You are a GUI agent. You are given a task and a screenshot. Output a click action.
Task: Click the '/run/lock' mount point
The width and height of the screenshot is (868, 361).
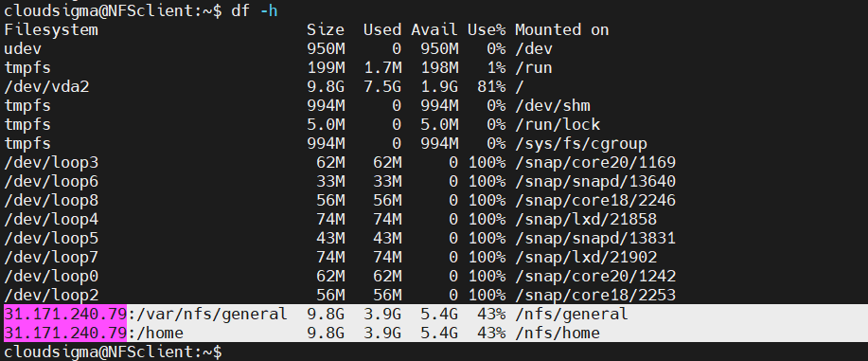tap(558, 124)
